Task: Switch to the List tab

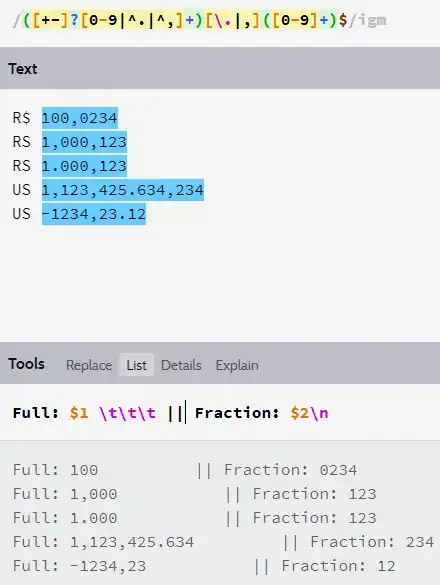Action: (x=136, y=365)
